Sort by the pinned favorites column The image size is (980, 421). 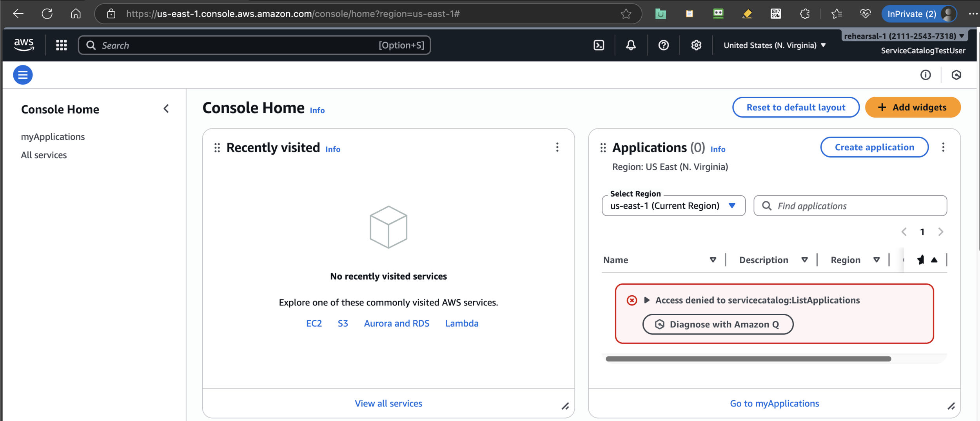coord(934,260)
